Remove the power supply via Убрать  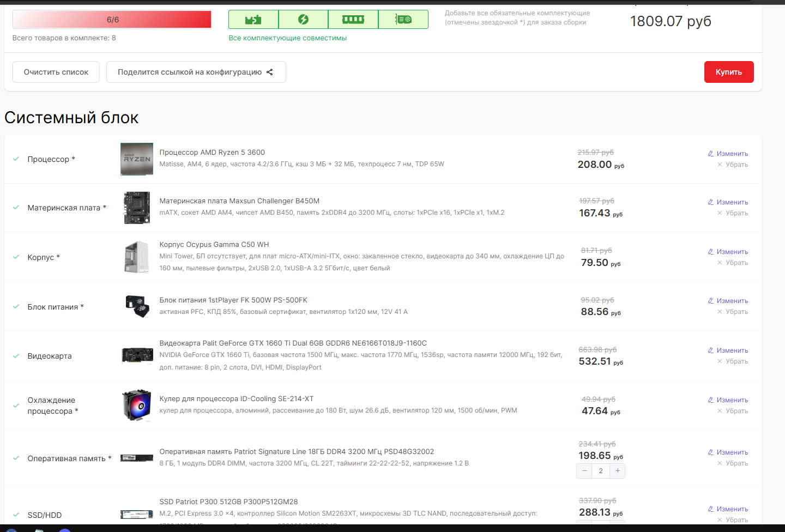pyautogui.click(x=733, y=312)
